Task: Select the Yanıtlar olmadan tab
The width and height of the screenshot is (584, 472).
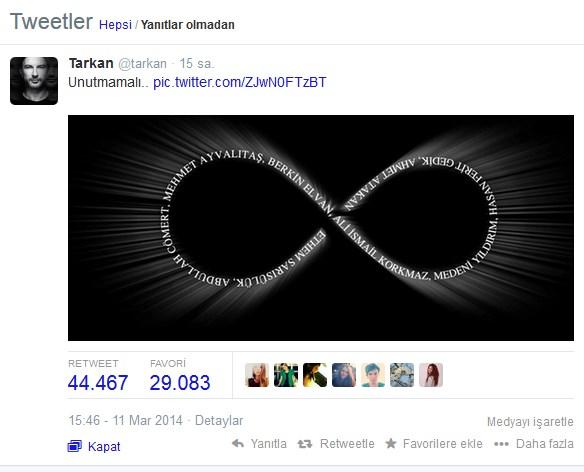Action: (x=188, y=25)
